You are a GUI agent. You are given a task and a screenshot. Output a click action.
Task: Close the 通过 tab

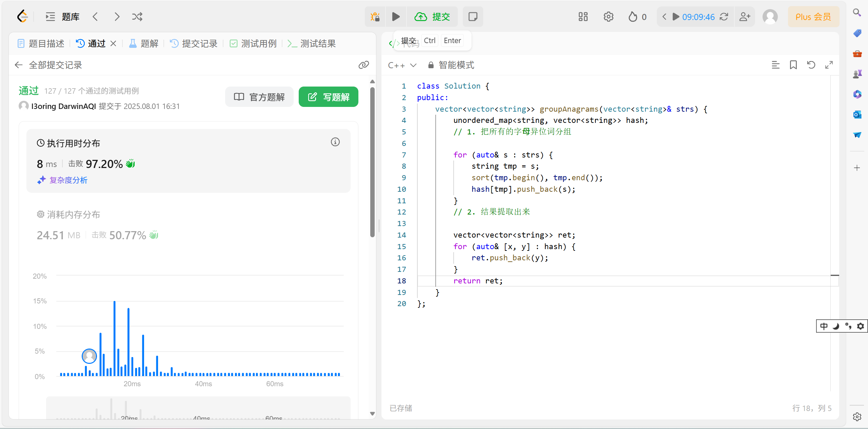click(113, 43)
